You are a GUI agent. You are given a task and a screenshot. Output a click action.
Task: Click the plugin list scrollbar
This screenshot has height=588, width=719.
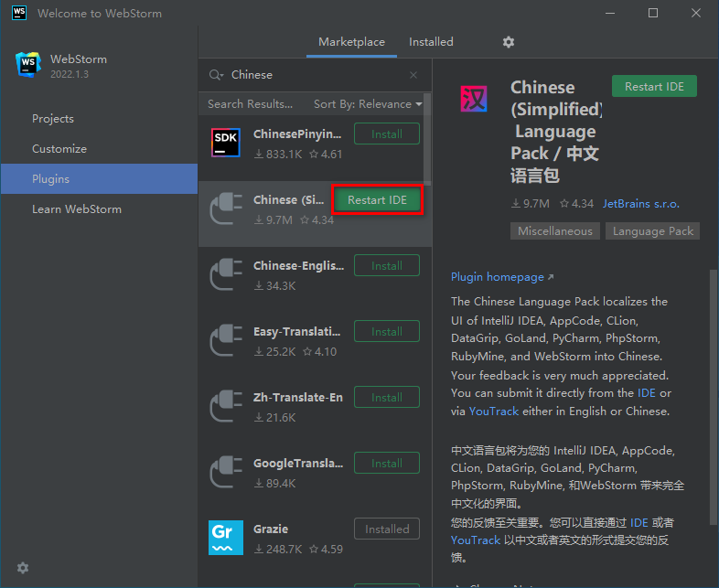[x=427, y=139]
